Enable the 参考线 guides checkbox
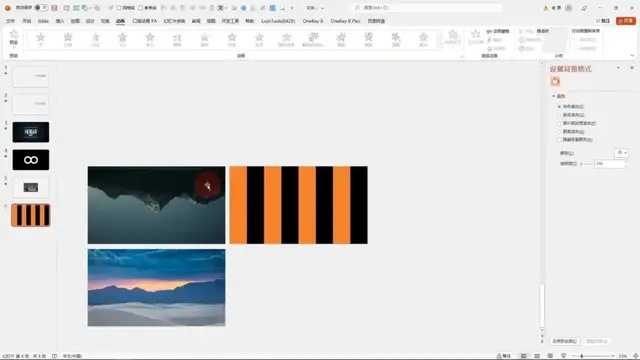 point(140,8)
